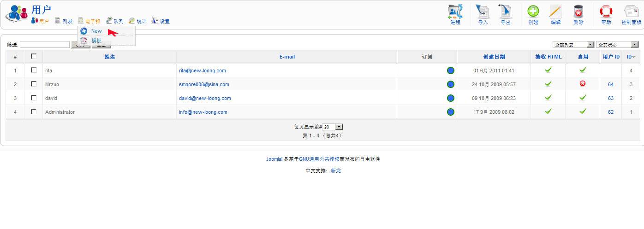Tick the select-all checkbox in the table header

(x=33, y=57)
